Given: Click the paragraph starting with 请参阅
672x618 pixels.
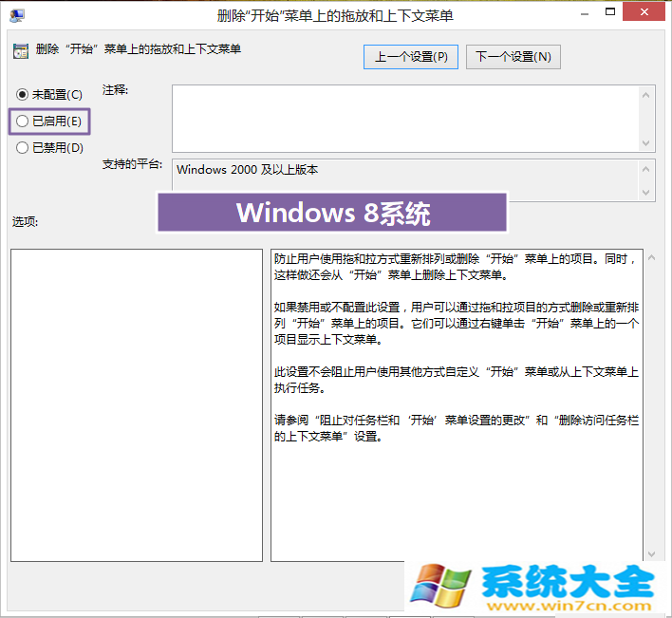Looking at the screenshot, I should point(457,428).
